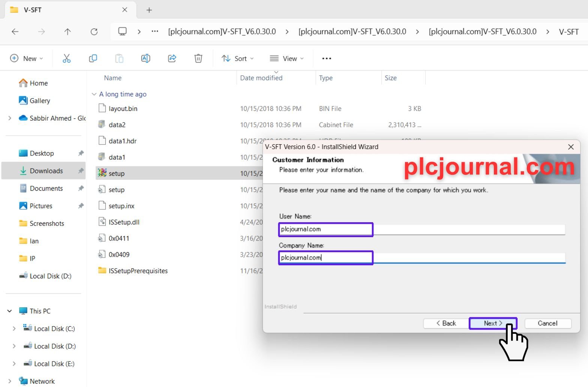This screenshot has height=387, width=588.
Task: Click the V-SFT breadcrumb segment
Action: (x=569, y=32)
